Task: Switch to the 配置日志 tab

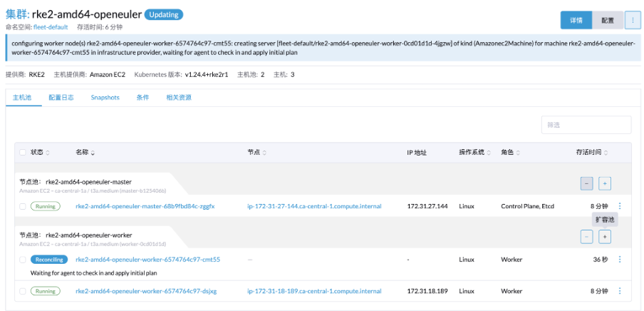Action: pos(61,98)
